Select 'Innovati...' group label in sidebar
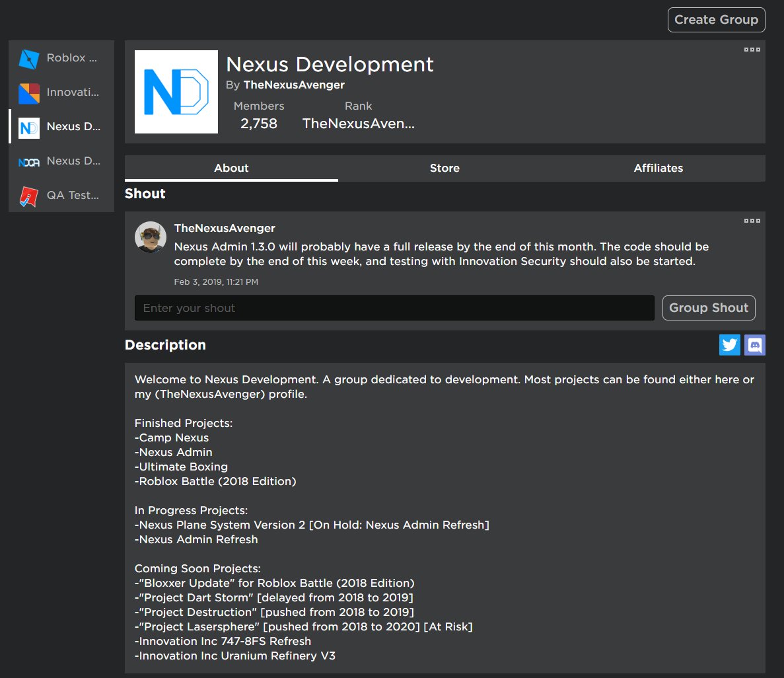Viewport: 784px width, 678px height. [x=73, y=92]
